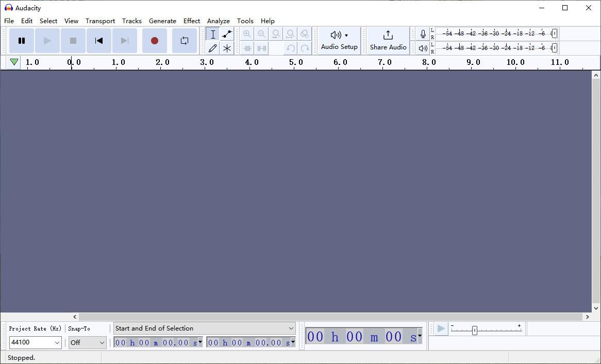Open selection start time format arrow

click(200, 342)
